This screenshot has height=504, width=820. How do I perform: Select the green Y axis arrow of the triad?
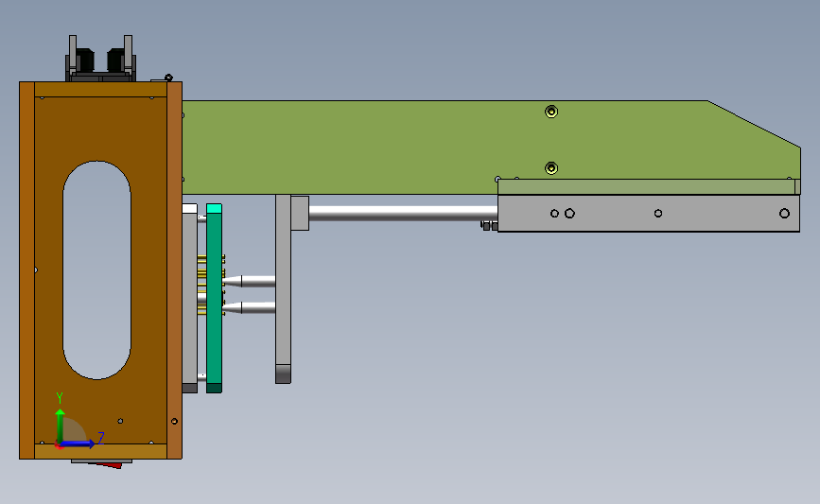(61, 426)
